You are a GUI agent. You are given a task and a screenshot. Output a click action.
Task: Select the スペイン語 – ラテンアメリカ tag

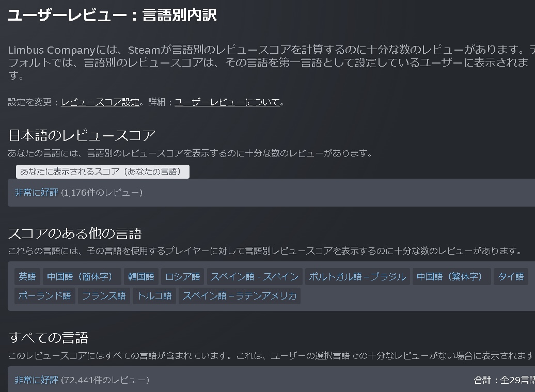coord(240,296)
